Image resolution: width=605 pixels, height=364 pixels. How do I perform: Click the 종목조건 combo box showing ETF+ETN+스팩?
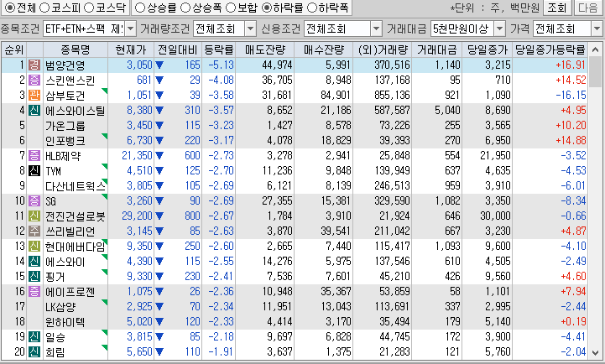click(89, 29)
